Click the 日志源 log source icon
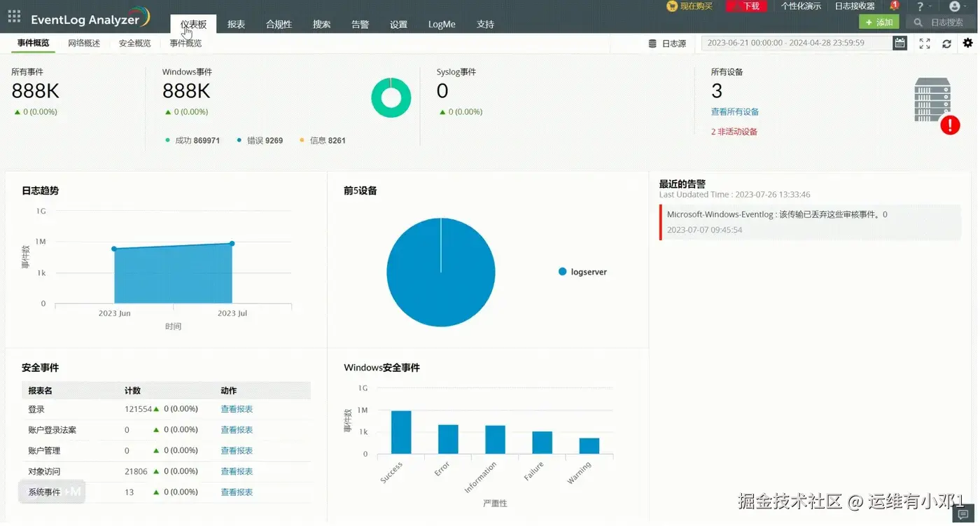This screenshot has height=526, width=980. pyautogui.click(x=652, y=43)
